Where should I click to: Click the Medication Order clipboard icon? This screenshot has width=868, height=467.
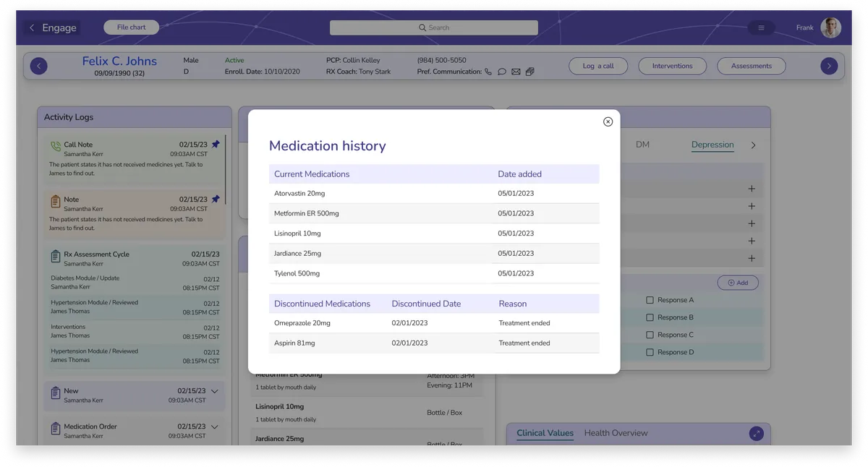56,429
